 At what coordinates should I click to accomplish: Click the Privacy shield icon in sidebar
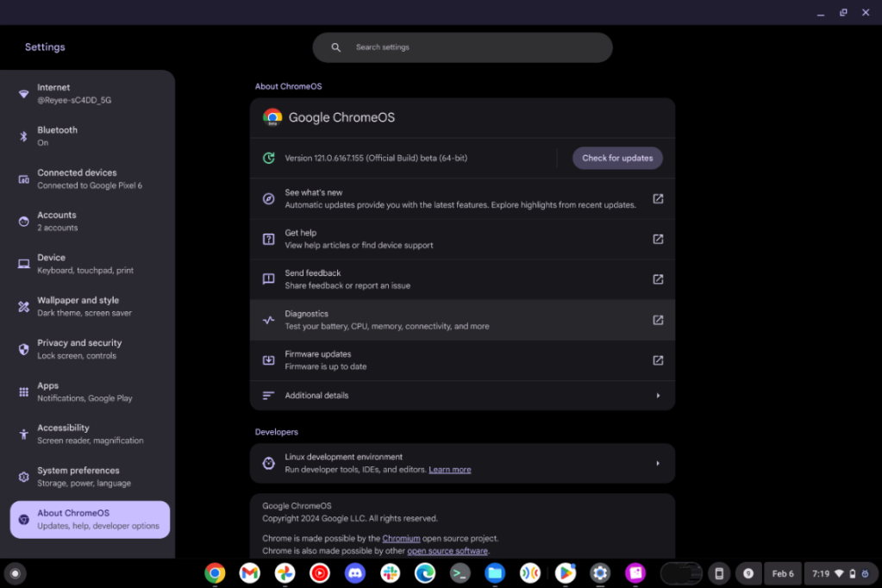(23, 349)
